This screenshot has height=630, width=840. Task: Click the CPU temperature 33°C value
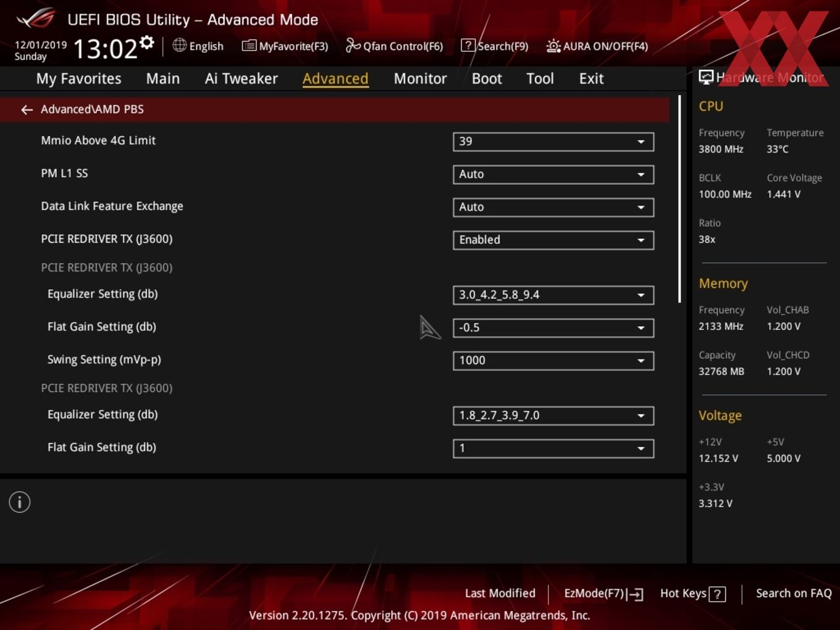coord(778,149)
